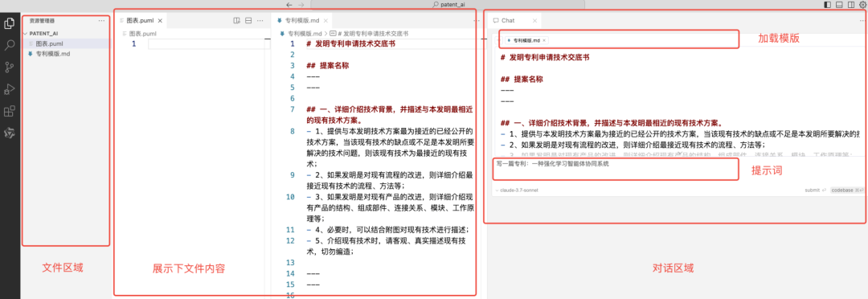Click the patent_ai command center search box

click(x=447, y=5)
